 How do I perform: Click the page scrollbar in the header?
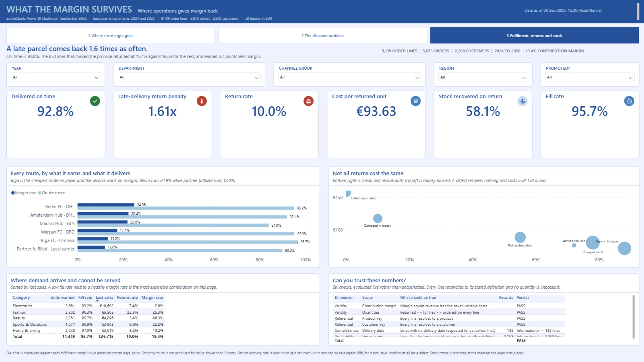point(638,11)
